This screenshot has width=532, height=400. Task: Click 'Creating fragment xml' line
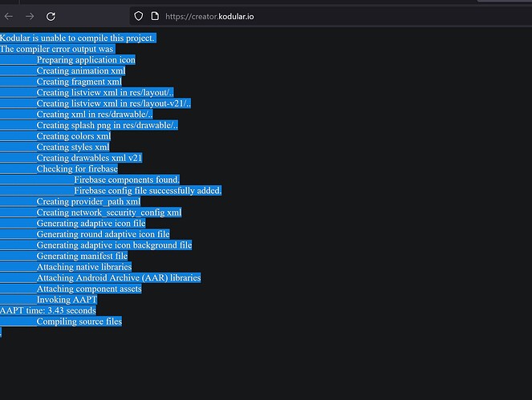pyautogui.click(x=79, y=81)
